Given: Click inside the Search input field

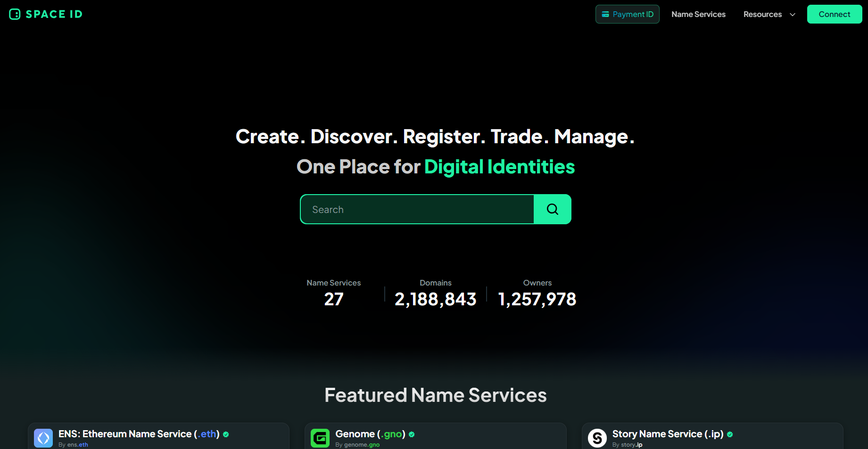Looking at the screenshot, I should tap(417, 209).
